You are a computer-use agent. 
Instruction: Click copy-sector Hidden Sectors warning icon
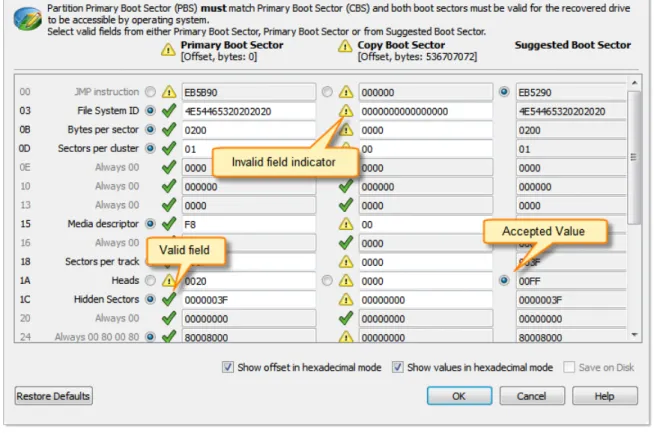point(346,299)
